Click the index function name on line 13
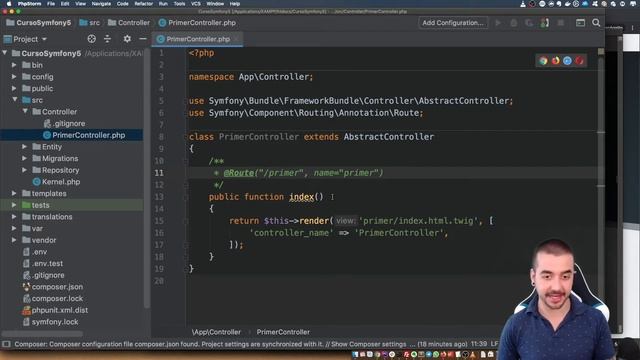Image resolution: width=640 pixels, height=360 pixels. (301, 197)
